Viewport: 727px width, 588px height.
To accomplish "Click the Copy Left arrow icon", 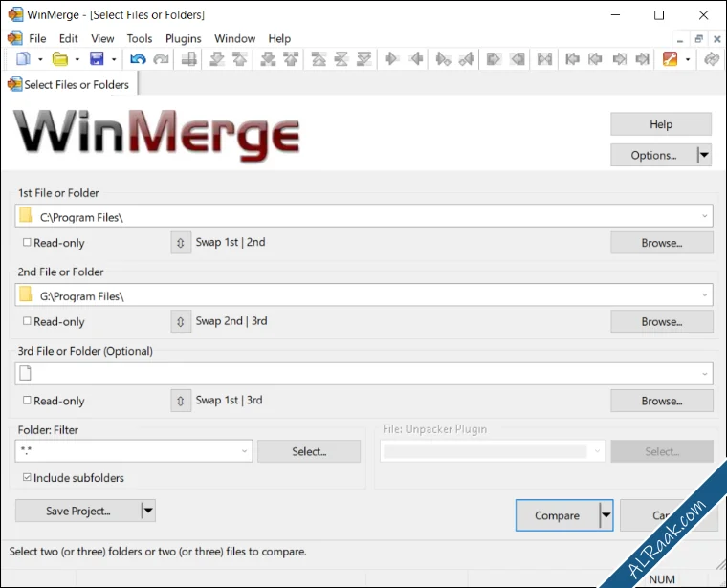I will pos(416,59).
